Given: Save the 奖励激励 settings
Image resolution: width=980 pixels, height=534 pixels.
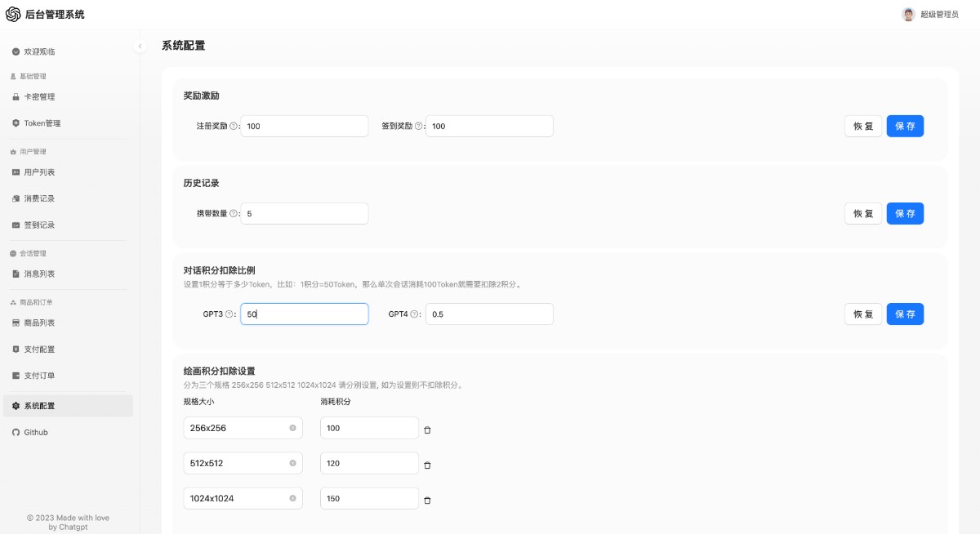Looking at the screenshot, I should click(905, 126).
